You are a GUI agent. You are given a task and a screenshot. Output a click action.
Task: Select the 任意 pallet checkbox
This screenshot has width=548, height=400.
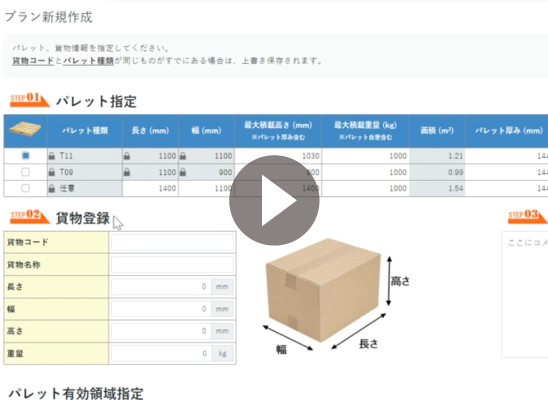coord(25,188)
